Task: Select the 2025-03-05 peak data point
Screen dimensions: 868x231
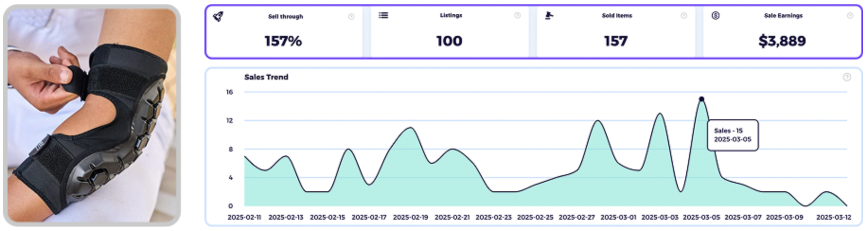Action: pos(701,99)
